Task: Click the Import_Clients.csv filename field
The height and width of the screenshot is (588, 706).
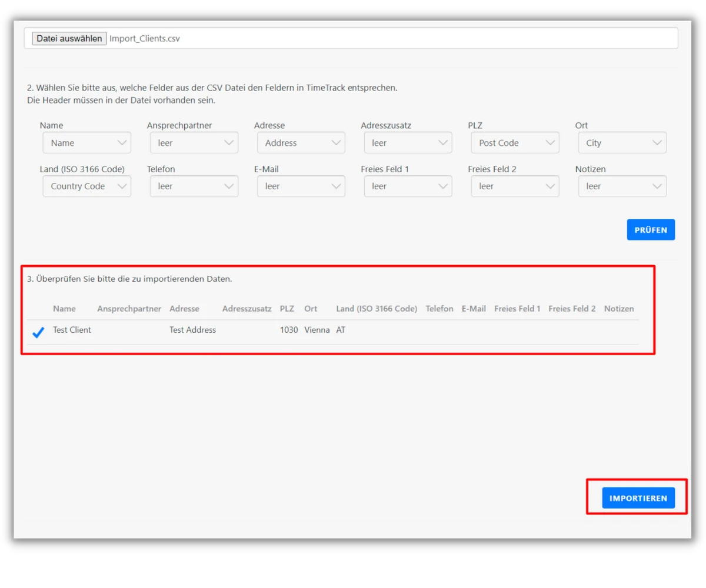Action: [x=145, y=38]
